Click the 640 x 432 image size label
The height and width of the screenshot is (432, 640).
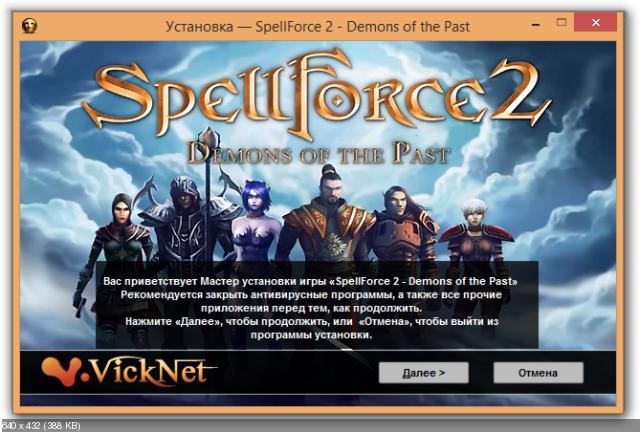tap(41, 425)
